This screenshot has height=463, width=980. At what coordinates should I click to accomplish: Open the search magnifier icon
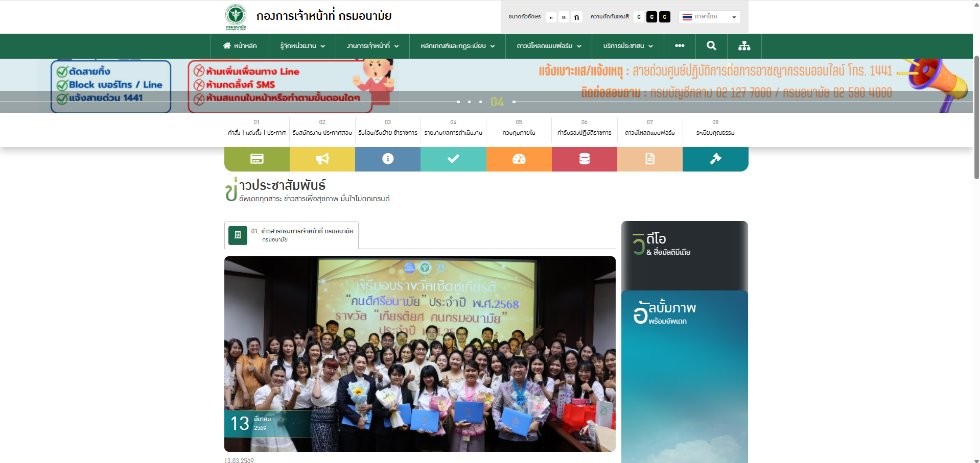(711, 46)
